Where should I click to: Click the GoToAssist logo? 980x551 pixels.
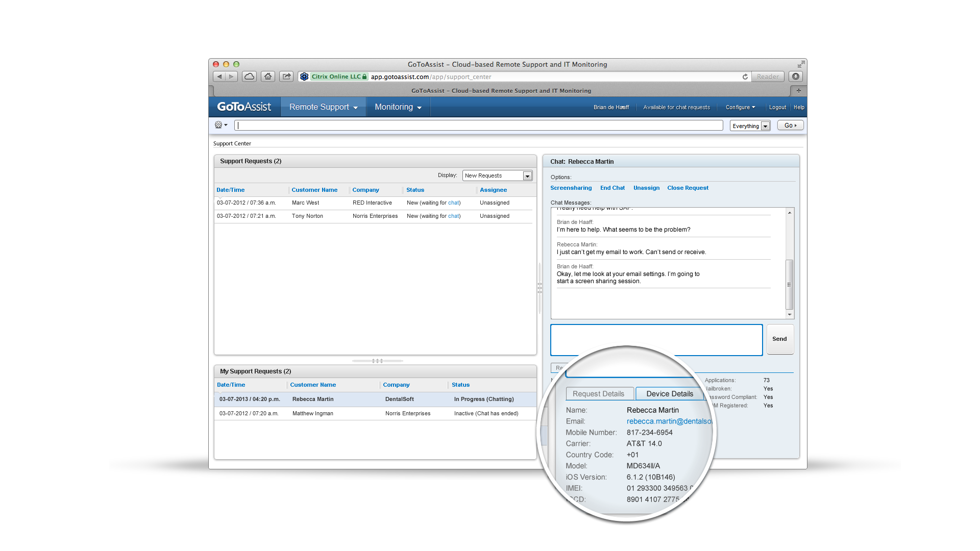point(244,107)
